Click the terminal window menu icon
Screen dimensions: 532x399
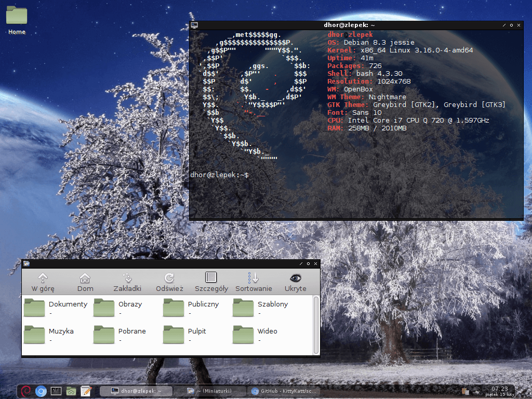pos(194,25)
